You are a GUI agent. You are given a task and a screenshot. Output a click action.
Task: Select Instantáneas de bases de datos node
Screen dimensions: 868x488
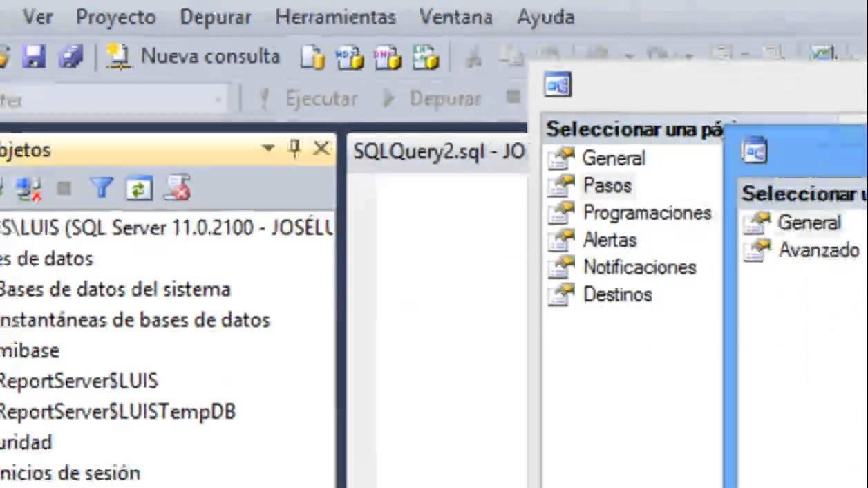pos(135,320)
